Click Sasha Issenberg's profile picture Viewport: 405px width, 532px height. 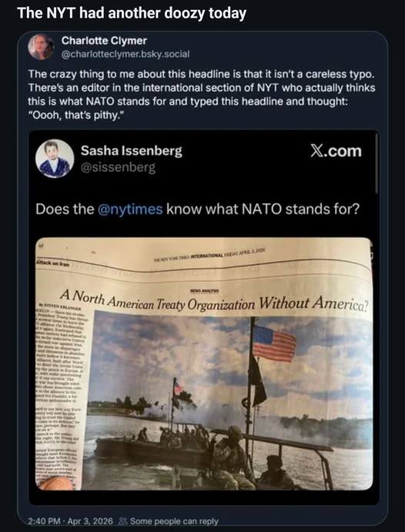tap(55, 159)
